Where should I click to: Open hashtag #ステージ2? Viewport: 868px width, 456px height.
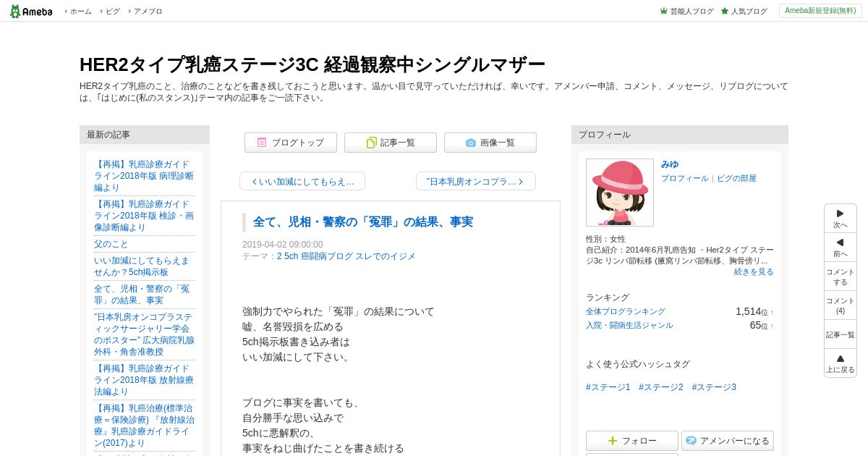click(661, 387)
